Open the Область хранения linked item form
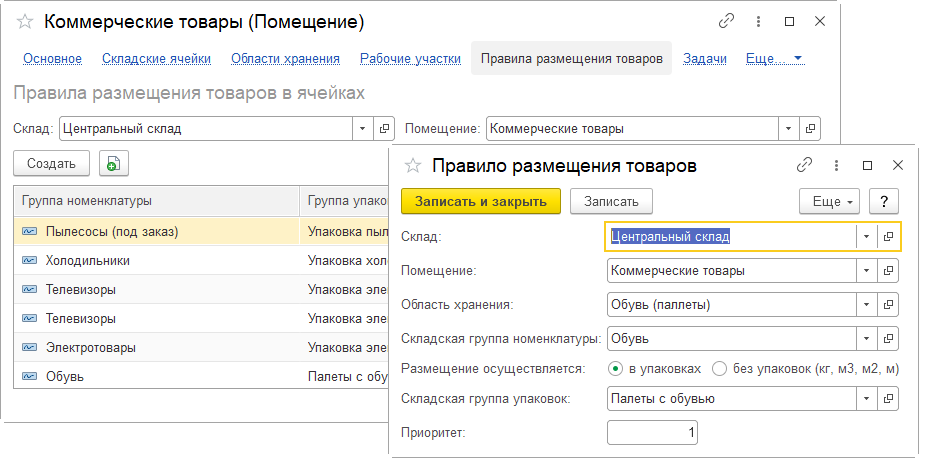Image resolution: width=925 pixels, height=462 pixels. click(888, 304)
